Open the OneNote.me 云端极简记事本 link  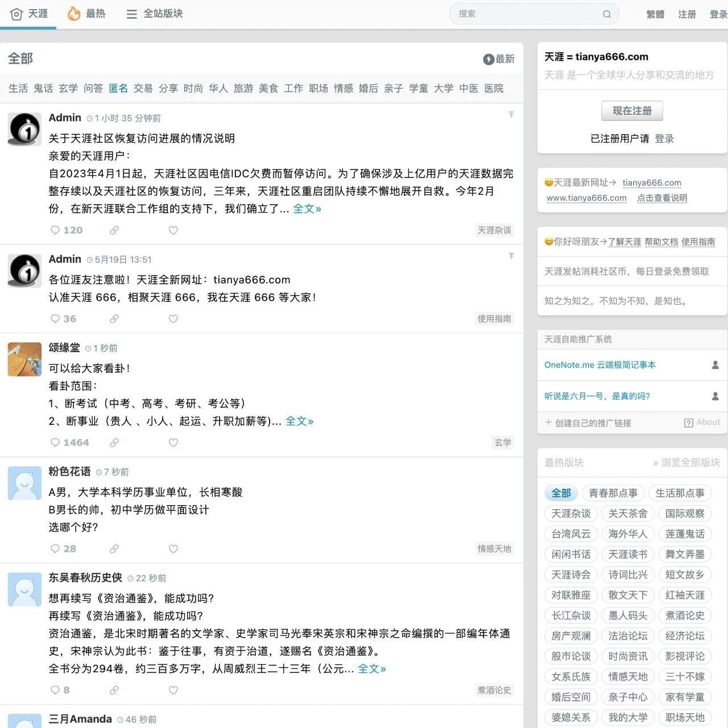(600, 365)
